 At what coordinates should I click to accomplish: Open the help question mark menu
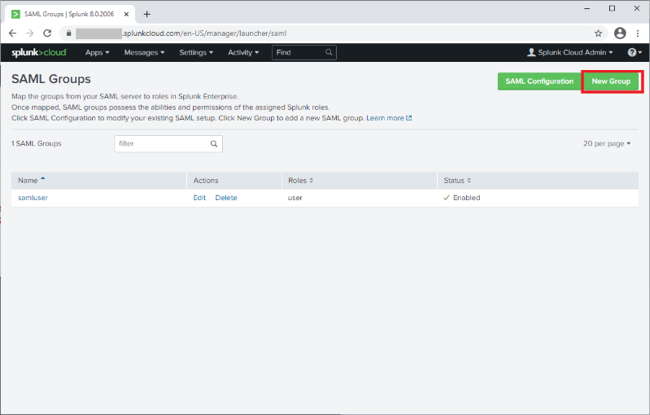(633, 52)
